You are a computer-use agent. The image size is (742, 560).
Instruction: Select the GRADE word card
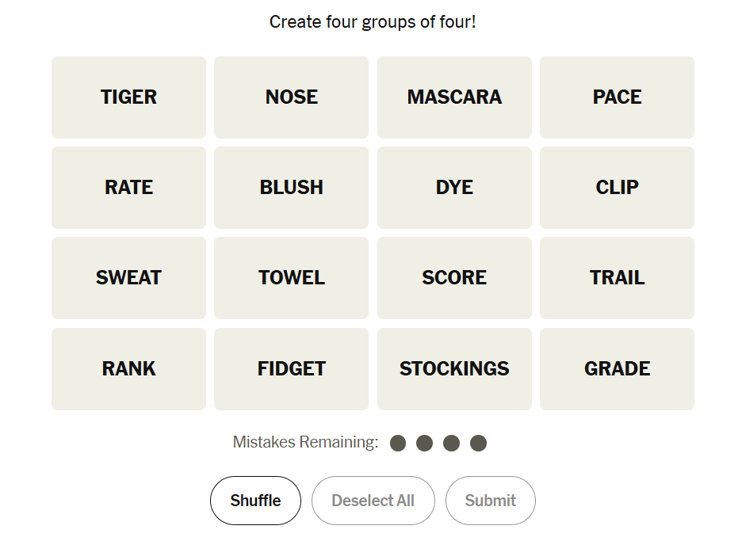pyautogui.click(x=617, y=369)
